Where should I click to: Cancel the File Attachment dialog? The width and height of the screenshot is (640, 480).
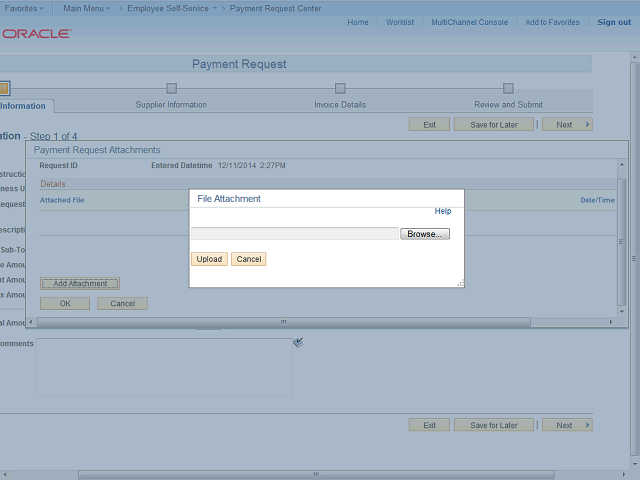(x=249, y=259)
